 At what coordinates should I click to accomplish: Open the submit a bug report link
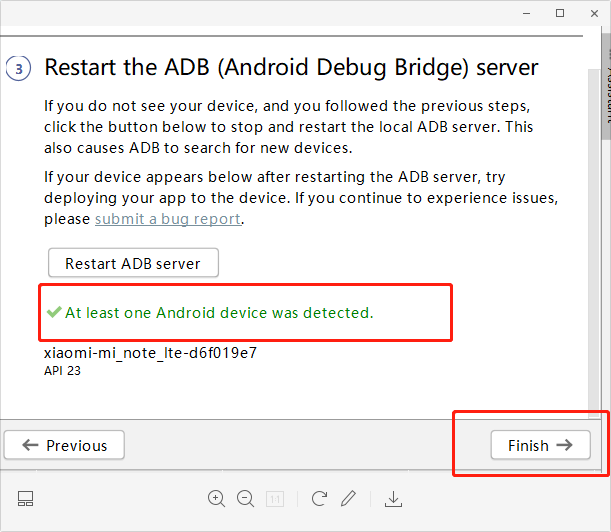pyautogui.click(x=167, y=219)
